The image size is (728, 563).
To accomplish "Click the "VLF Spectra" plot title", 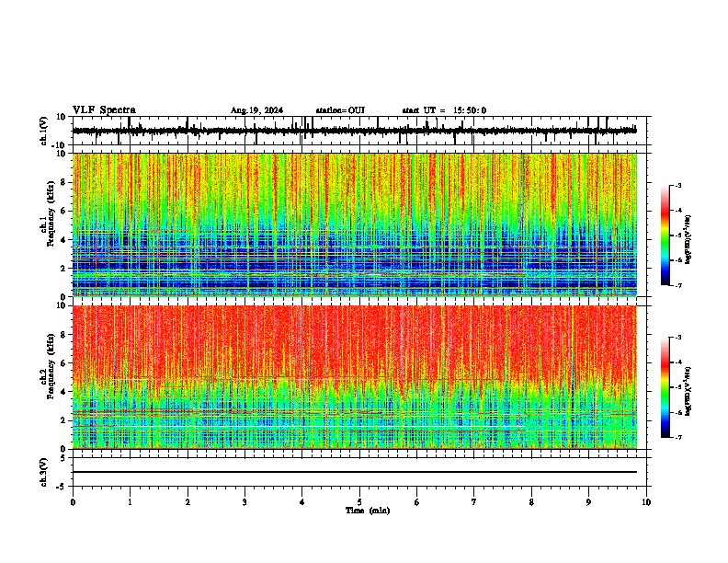I will pyautogui.click(x=104, y=110).
